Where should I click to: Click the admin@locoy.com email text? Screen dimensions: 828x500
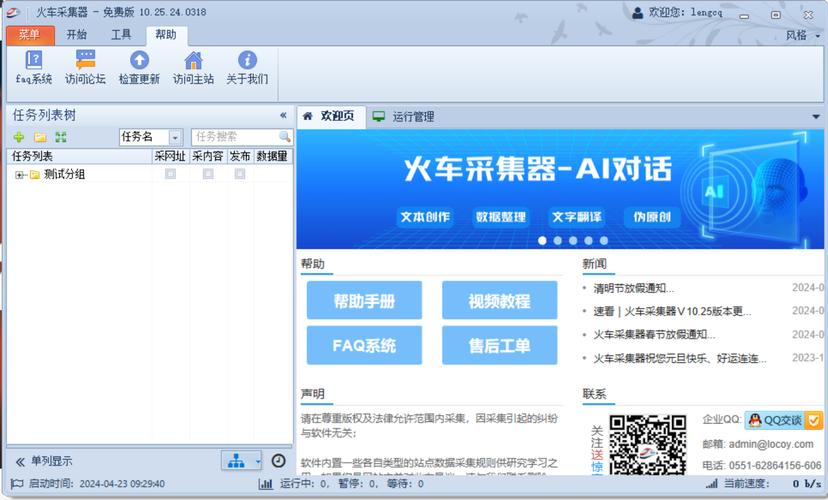click(x=771, y=445)
